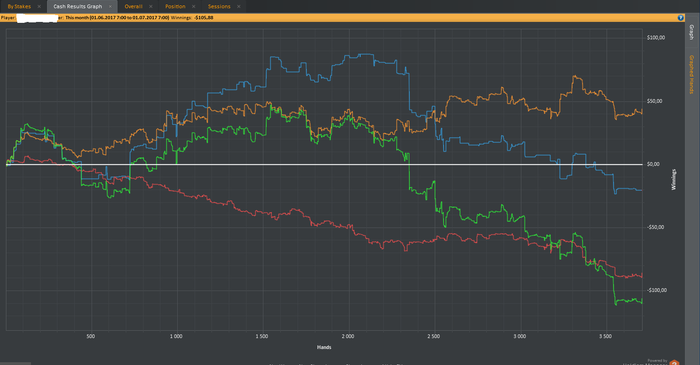Click the 1 500 hands axis label
This screenshot has height=365, width=700.
pyautogui.click(x=262, y=336)
